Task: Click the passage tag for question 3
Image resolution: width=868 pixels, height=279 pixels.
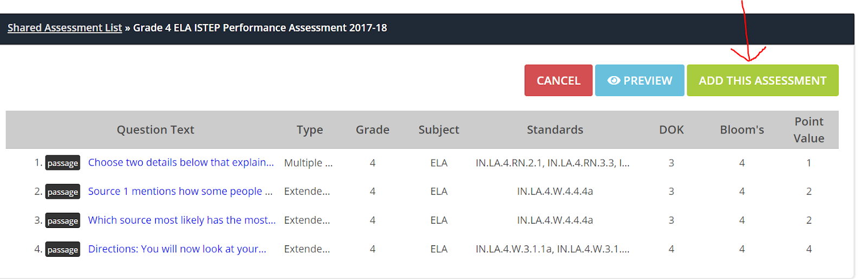Action: [x=62, y=220]
